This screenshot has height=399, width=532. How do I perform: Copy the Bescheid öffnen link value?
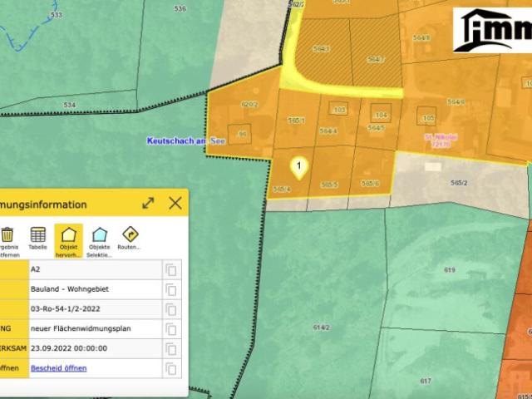171,368
